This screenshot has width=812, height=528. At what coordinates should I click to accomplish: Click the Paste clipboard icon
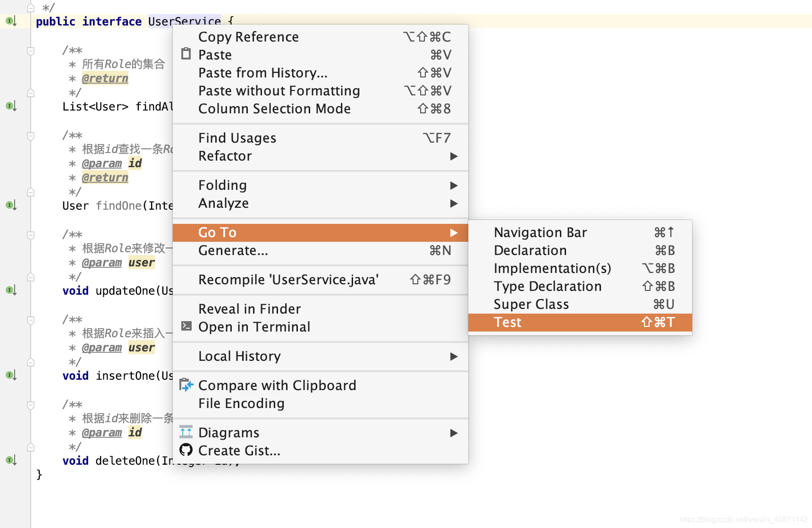(x=186, y=54)
